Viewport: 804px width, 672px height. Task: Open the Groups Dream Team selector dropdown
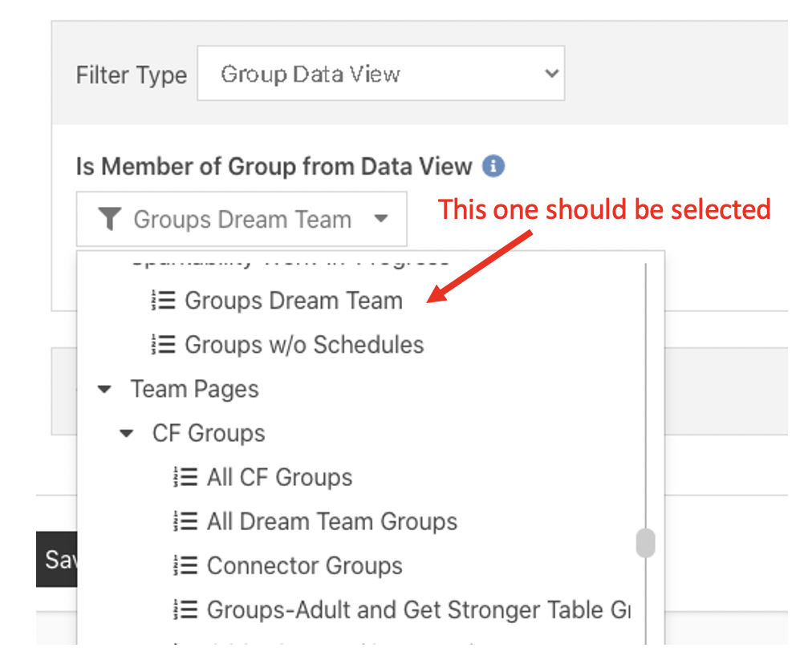coord(380,218)
